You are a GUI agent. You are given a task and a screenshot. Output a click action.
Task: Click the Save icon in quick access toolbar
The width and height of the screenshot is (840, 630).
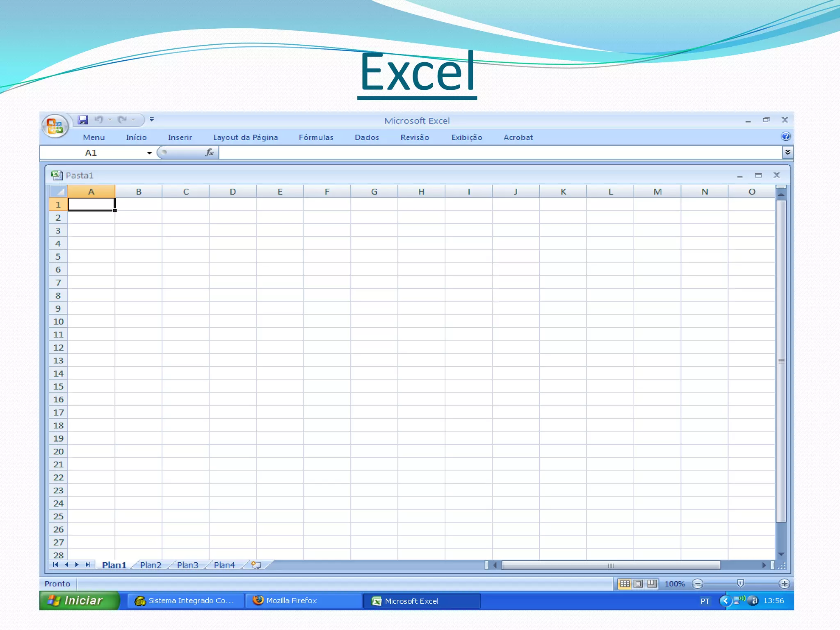(x=83, y=120)
